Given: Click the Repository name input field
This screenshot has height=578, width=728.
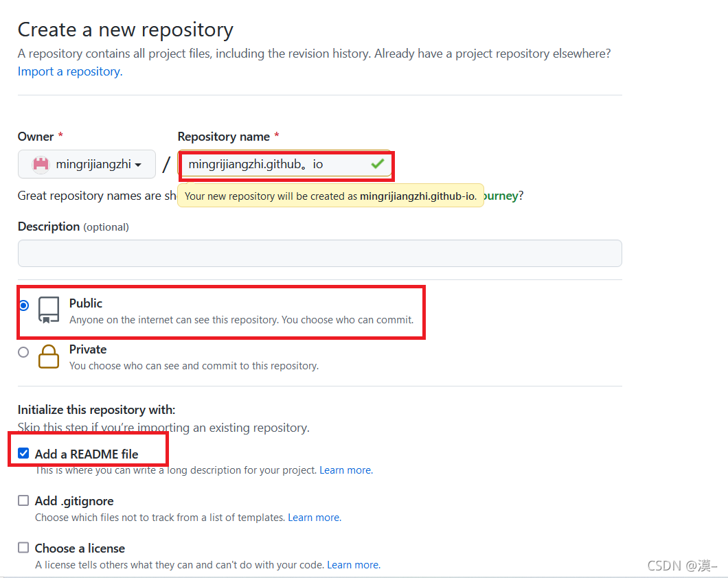Looking at the screenshot, I should point(285,164).
